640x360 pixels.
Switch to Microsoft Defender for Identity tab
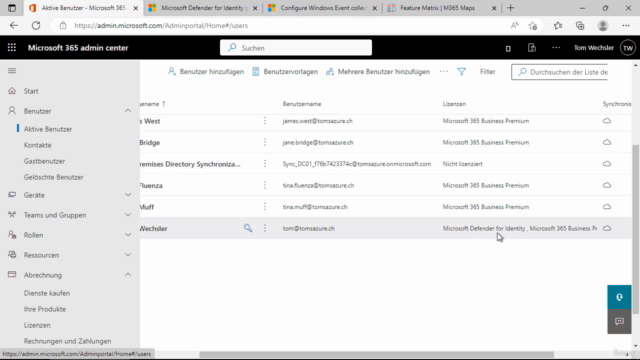click(203, 8)
